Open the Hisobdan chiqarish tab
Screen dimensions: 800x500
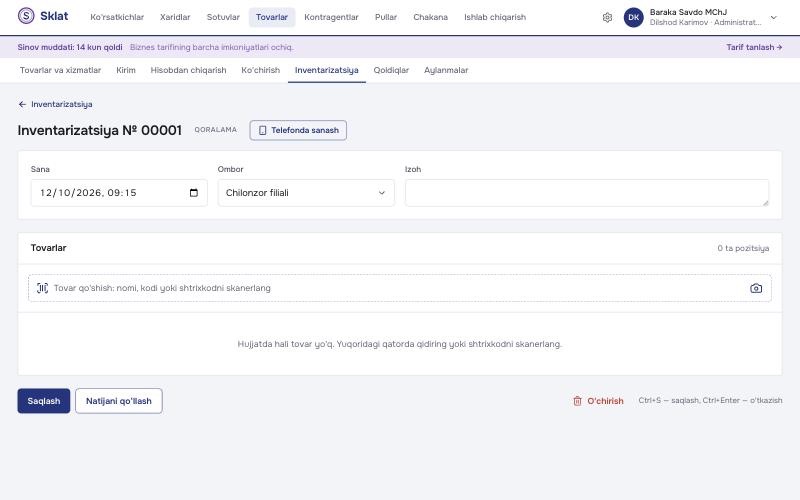(x=188, y=70)
